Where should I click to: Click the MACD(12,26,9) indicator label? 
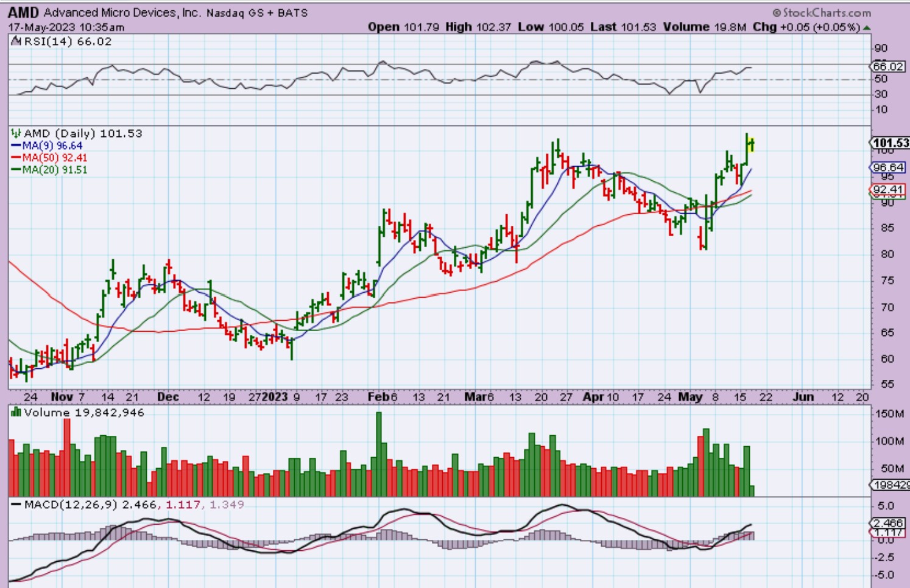tap(71, 505)
